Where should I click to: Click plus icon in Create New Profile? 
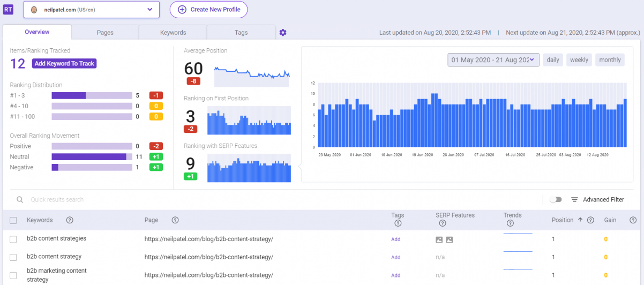182,10
